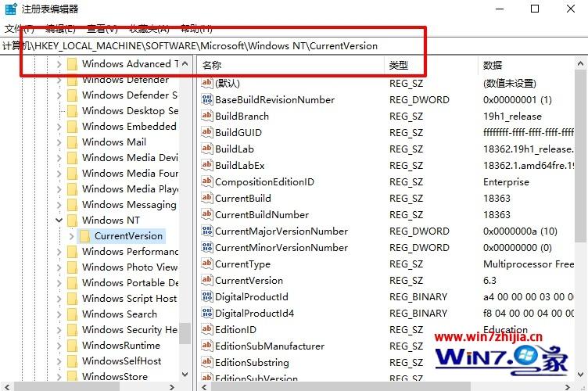588x391 pixels.
Task: Click the DWORD icon beside CurrentMinorVersionNumber
Action: (207, 247)
